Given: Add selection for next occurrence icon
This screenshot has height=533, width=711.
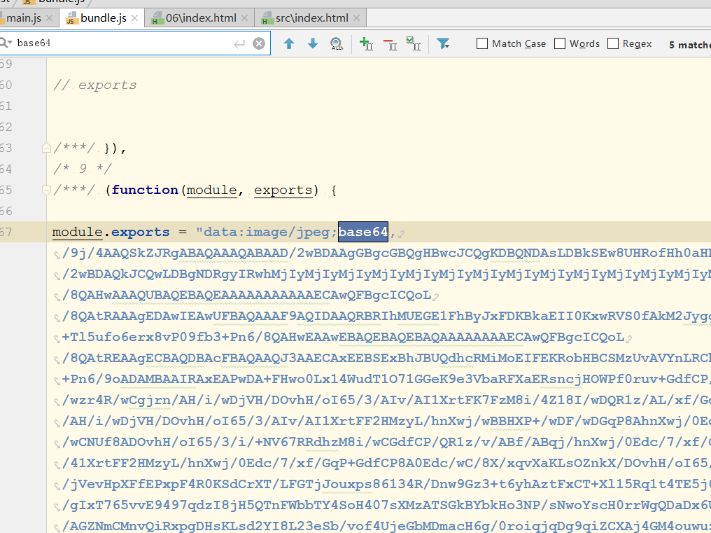Looking at the screenshot, I should tap(366, 44).
